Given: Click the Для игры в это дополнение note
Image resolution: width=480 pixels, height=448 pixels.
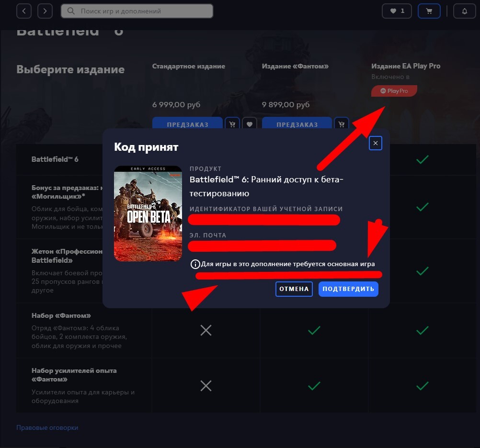Looking at the screenshot, I should click(288, 264).
